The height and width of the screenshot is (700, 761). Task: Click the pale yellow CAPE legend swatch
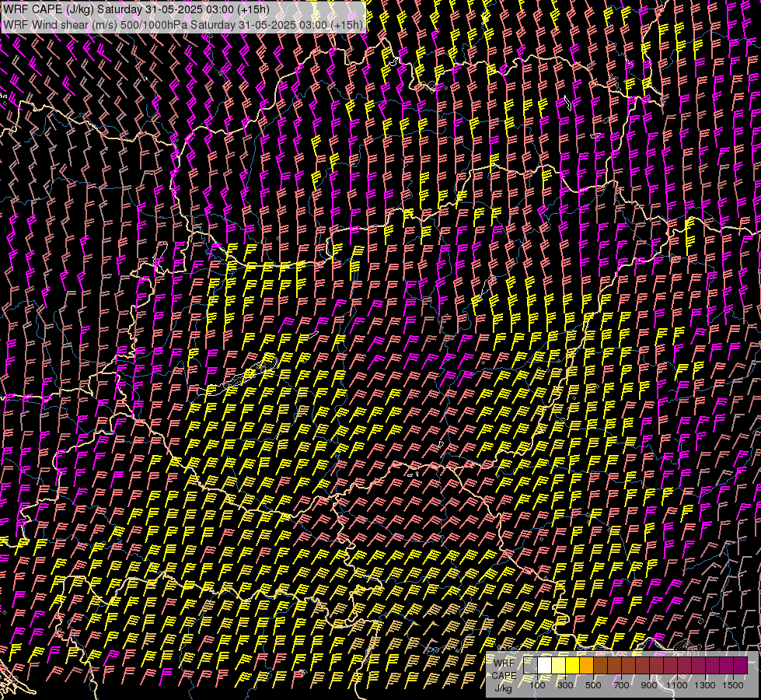559,665
